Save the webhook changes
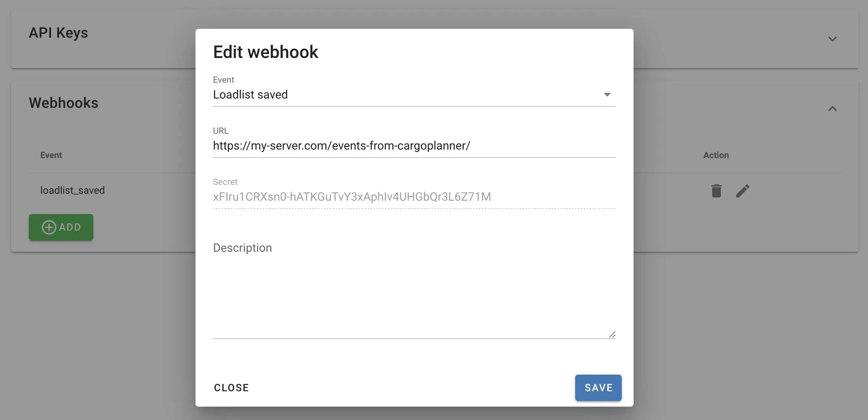Viewport: 868px width, 420px height. (598, 388)
